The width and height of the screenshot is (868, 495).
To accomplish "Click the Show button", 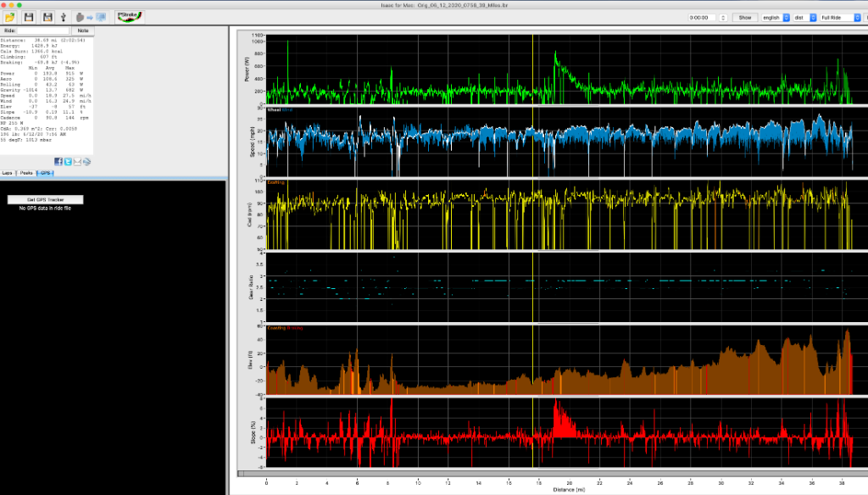I will pos(744,17).
